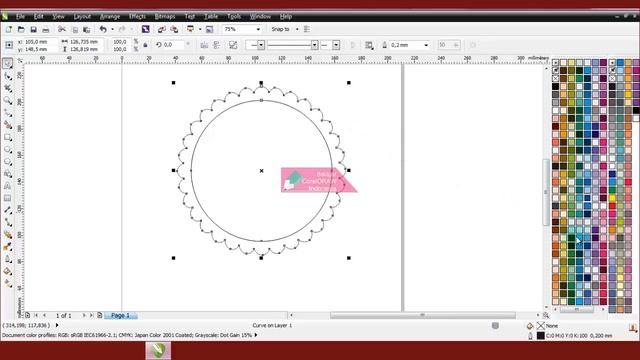Open the Effects menu
This screenshot has height=360, width=640.
[x=137, y=16]
